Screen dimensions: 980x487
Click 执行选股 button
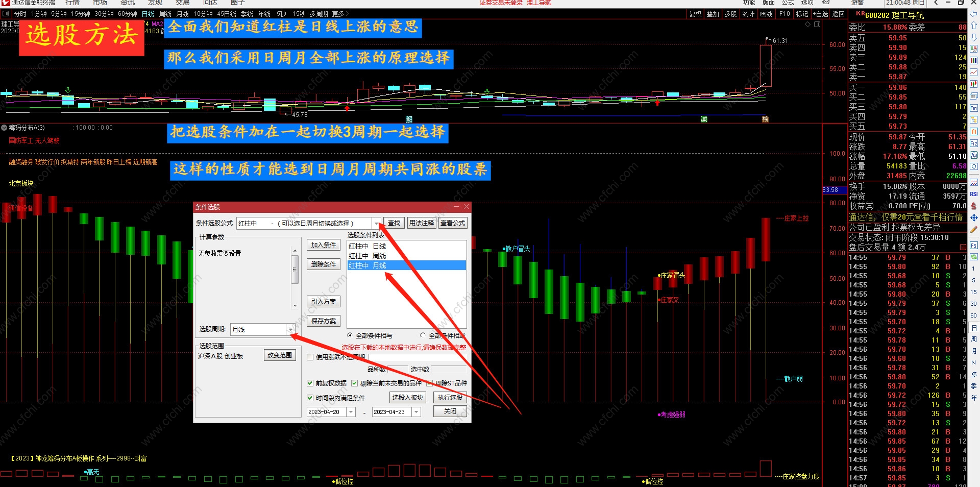pos(450,397)
